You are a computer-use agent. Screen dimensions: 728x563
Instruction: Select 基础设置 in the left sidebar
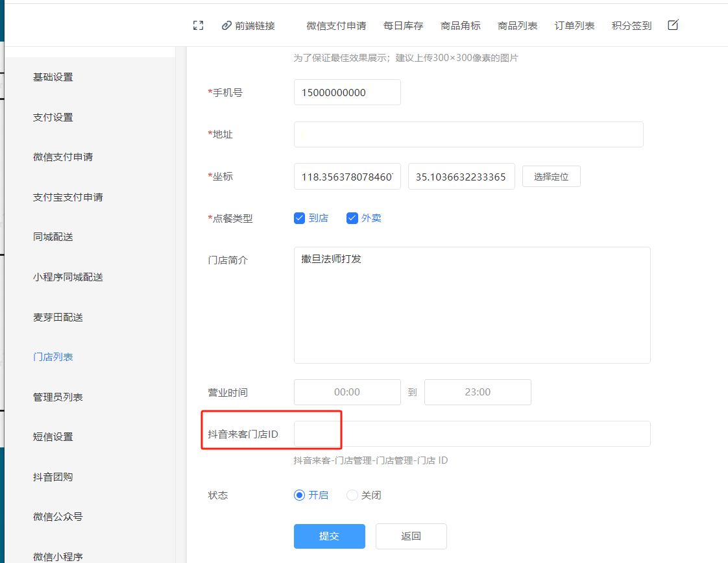(53, 77)
